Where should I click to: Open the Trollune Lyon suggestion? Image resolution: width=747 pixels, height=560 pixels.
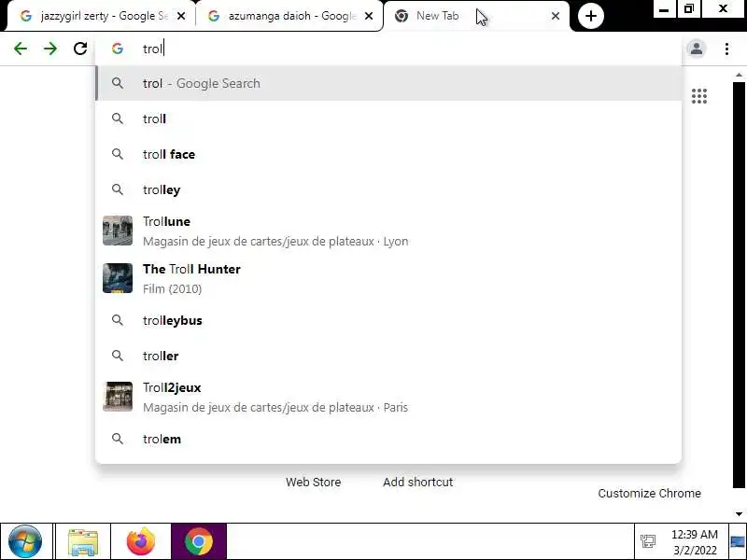point(388,231)
